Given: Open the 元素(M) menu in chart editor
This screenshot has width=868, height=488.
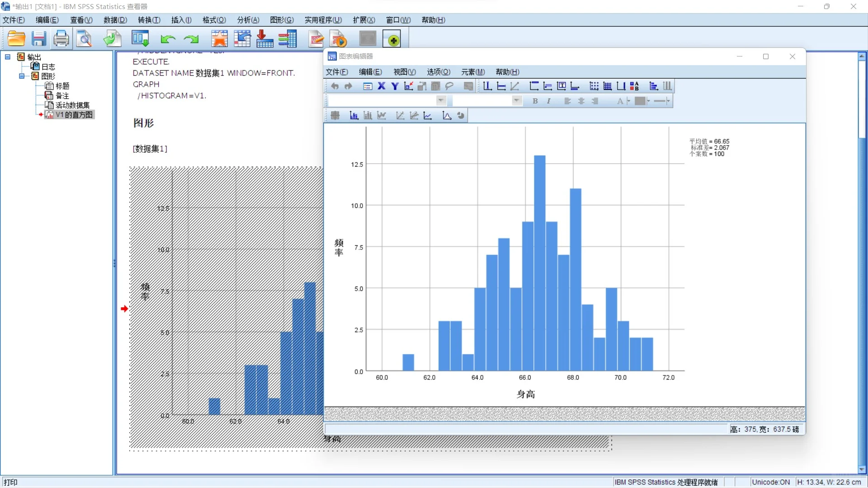Looking at the screenshot, I should tap(473, 72).
